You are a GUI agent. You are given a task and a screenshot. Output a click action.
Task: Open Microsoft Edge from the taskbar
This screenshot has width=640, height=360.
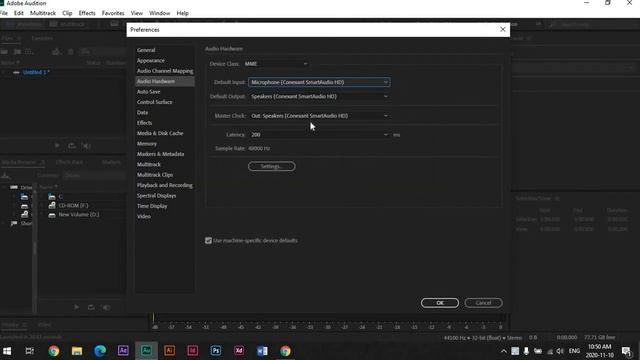click(100, 351)
